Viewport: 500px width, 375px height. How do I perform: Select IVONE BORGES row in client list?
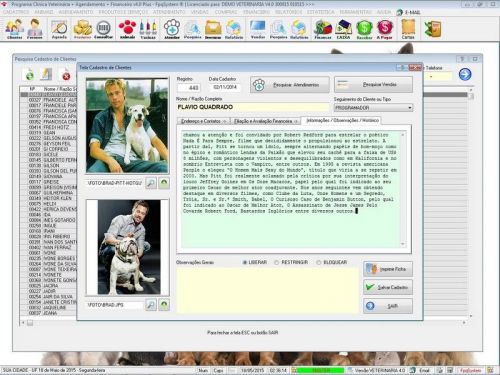coord(48,258)
